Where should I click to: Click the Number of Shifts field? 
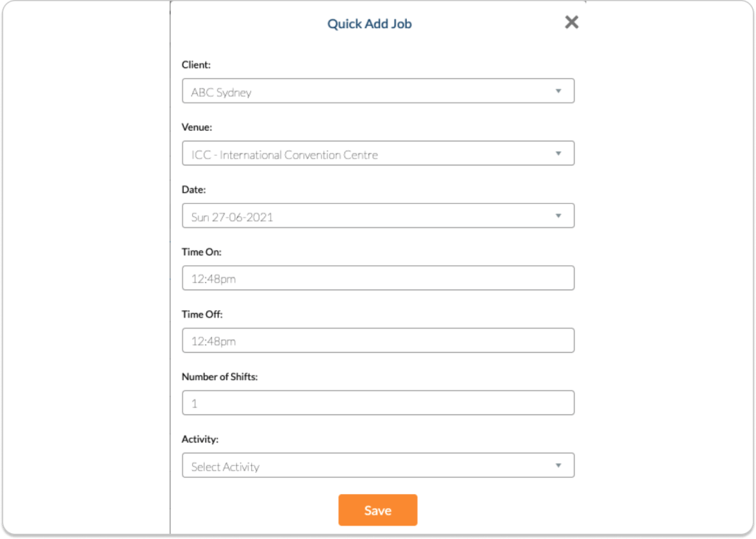377,403
